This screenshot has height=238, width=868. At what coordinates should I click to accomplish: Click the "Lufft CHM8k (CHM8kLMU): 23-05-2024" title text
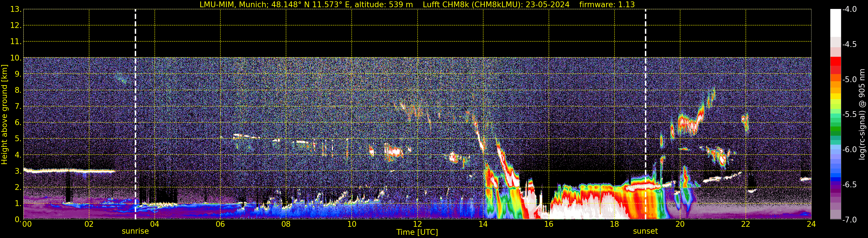(x=496, y=5)
